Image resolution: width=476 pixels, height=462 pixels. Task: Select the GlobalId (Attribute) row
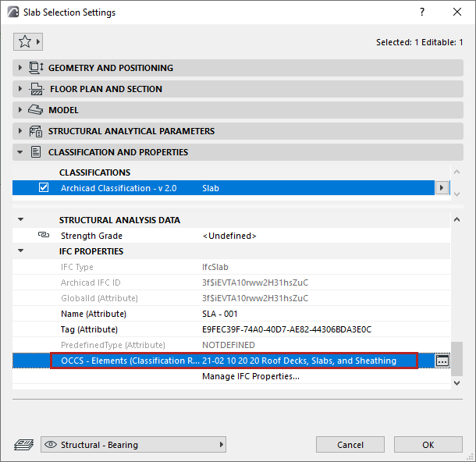[231, 298]
